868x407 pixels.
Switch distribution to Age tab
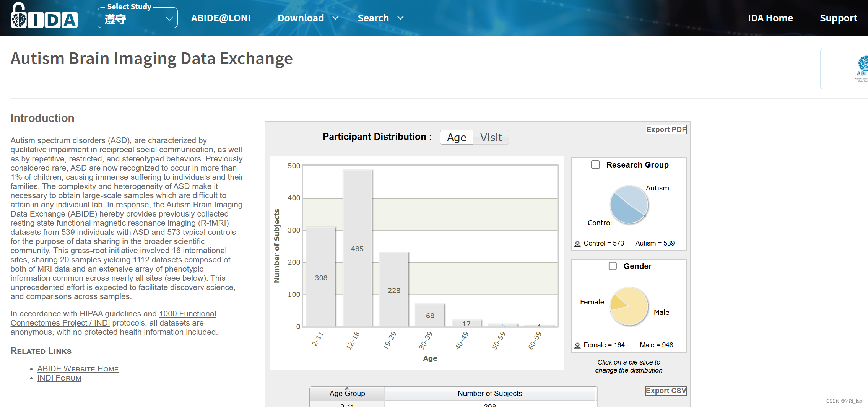coord(457,137)
